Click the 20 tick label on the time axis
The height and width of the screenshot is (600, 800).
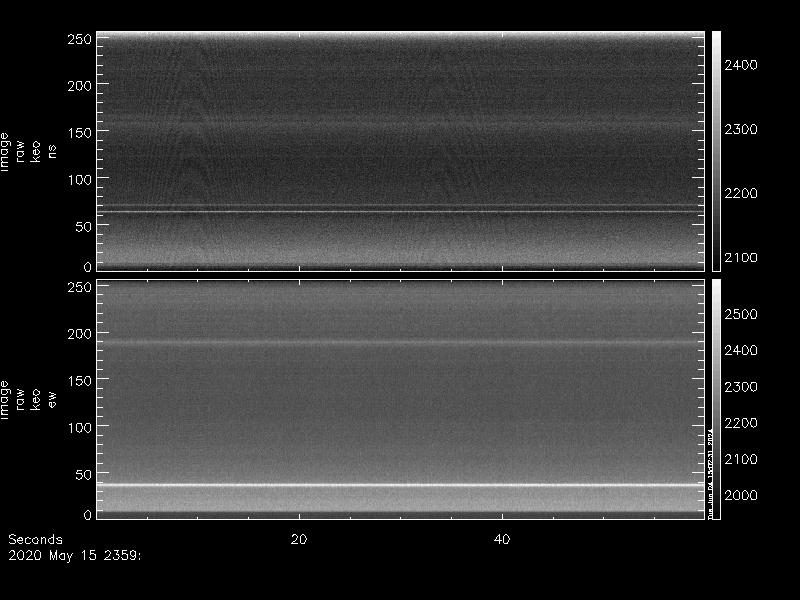coord(298,539)
